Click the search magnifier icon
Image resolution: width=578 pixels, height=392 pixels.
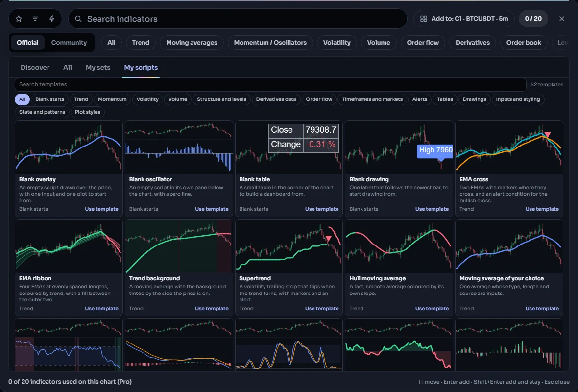pos(78,19)
